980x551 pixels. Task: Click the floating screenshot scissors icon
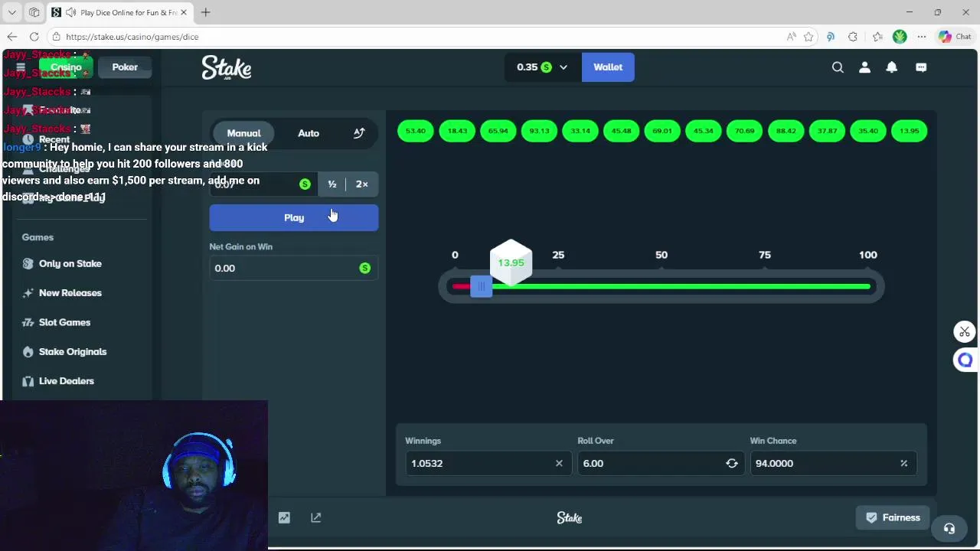click(x=965, y=331)
